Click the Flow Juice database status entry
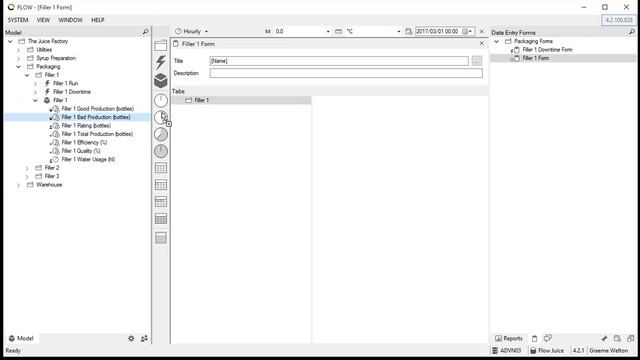This screenshot has width=640, height=360. coord(547,351)
